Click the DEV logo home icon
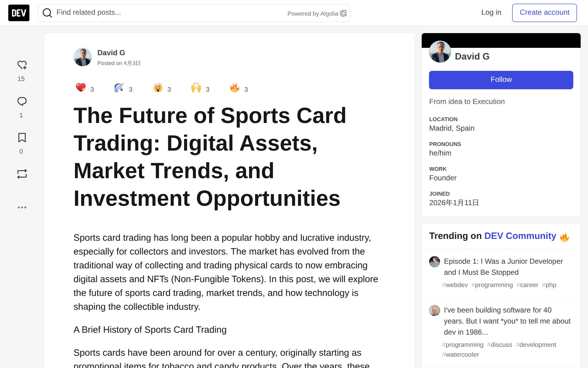This screenshot has width=588, height=368. [19, 13]
